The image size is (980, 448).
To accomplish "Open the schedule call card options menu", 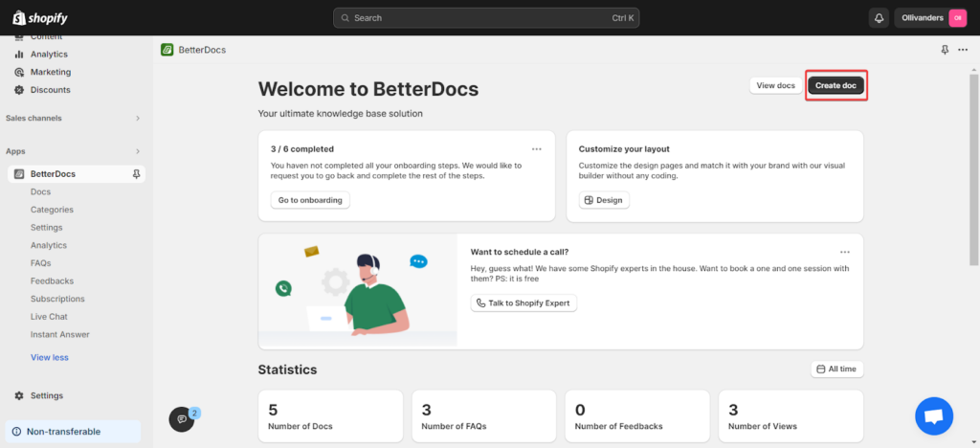I will coord(845,253).
